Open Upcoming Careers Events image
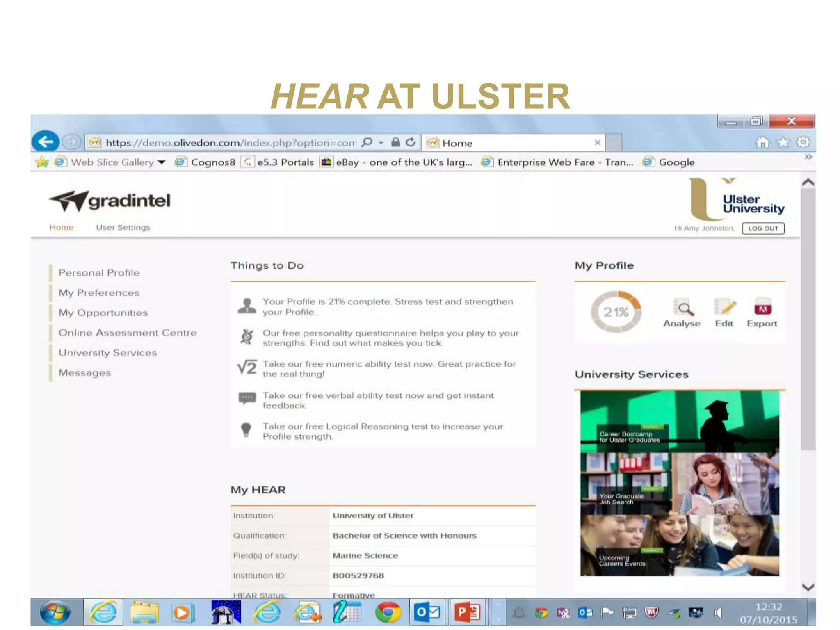 (x=680, y=546)
